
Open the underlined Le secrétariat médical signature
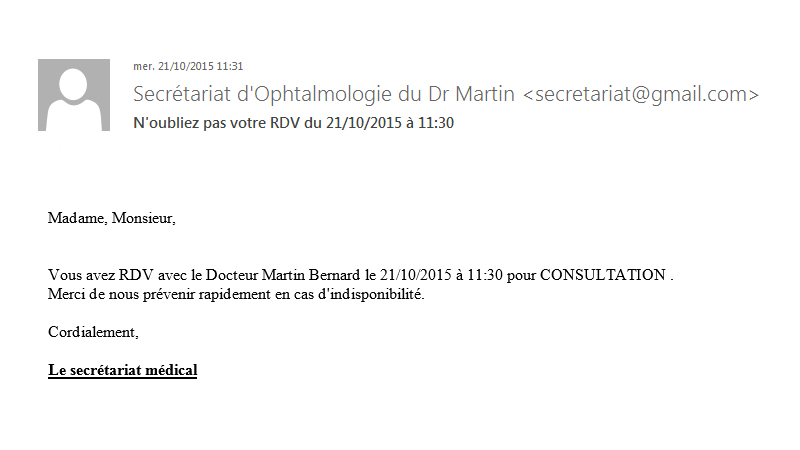coord(122,370)
